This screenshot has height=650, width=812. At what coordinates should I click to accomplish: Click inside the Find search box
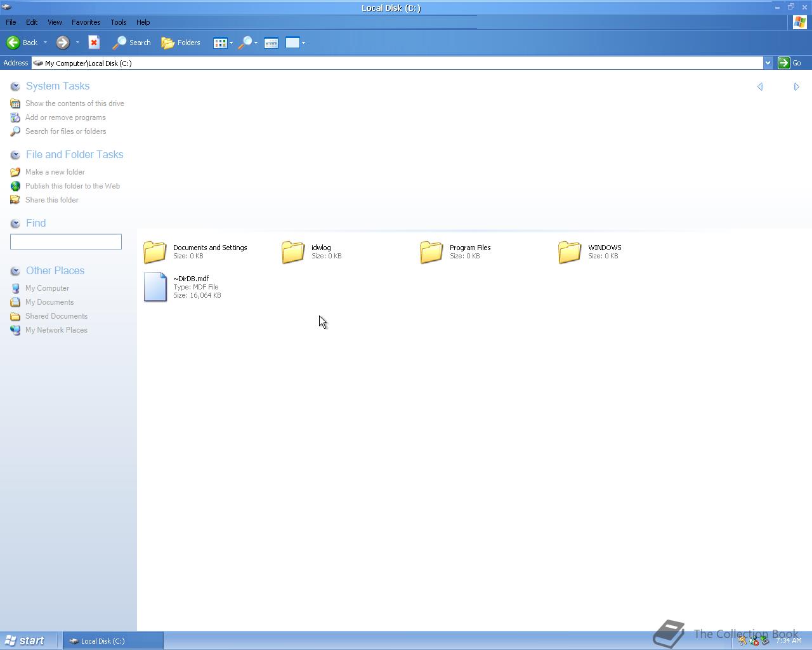click(x=65, y=241)
